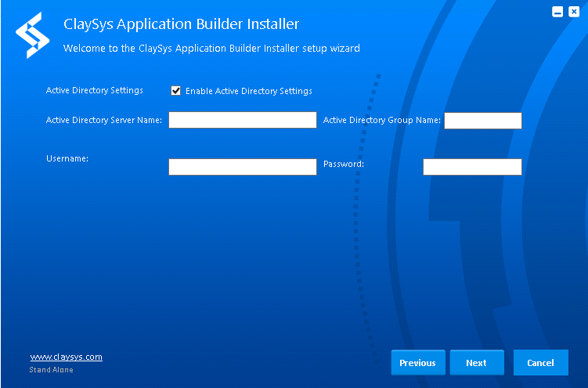Image resolution: width=588 pixels, height=388 pixels.
Task: Click into the Password field
Action: 472,167
